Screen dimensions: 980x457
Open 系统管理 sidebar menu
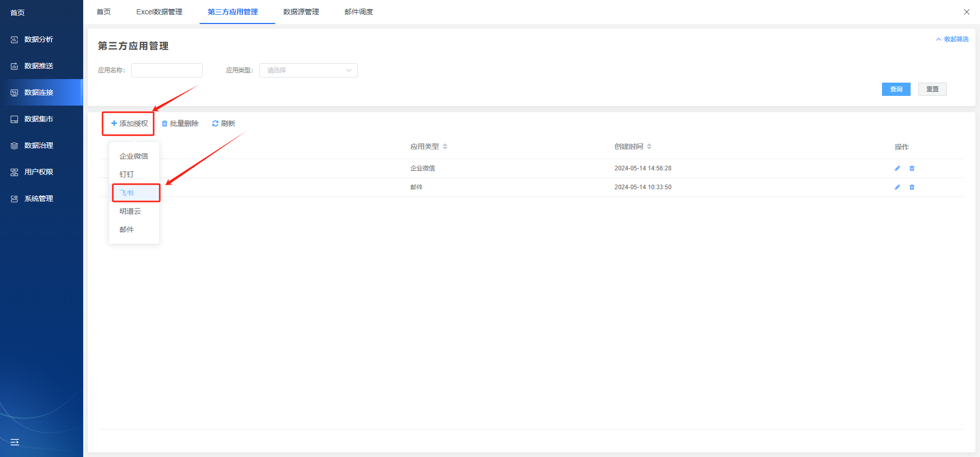click(x=39, y=198)
